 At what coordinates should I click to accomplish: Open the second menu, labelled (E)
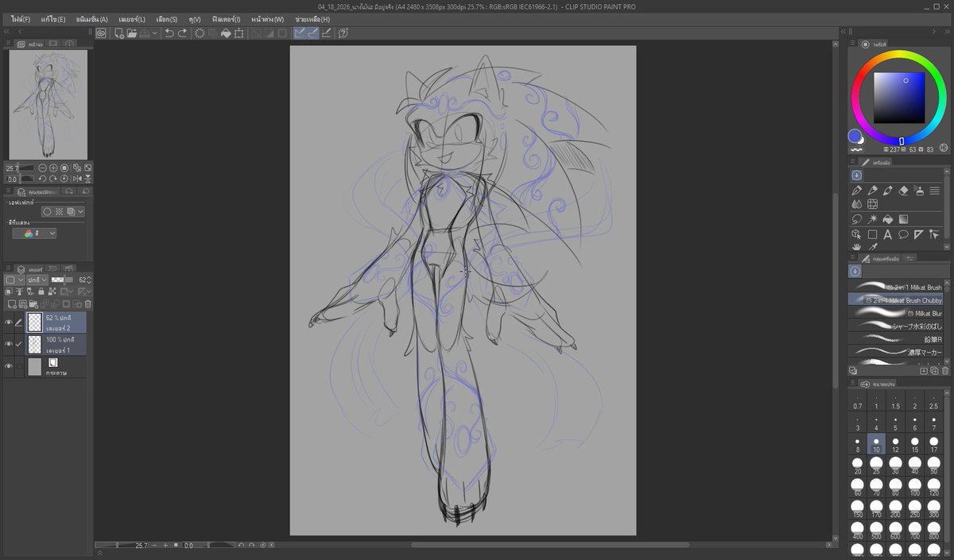pyautogui.click(x=53, y=19)
